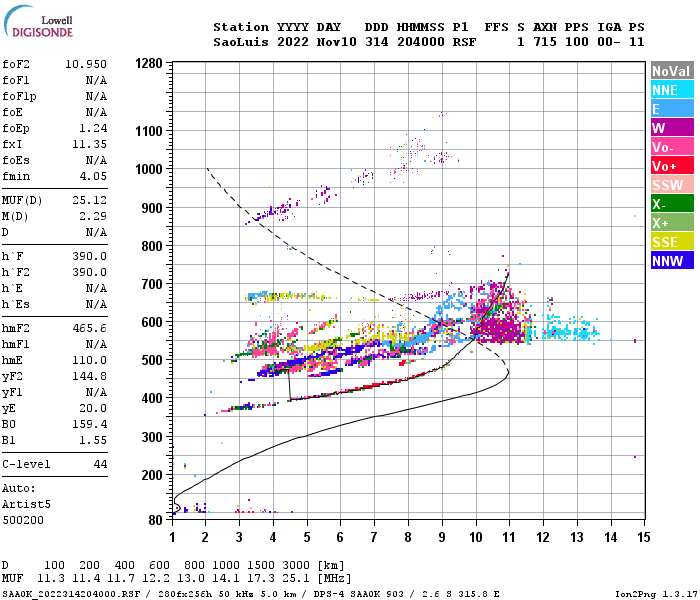Click the 5 MHz x-axis label

pyautogui.click(x=307, y=537)
